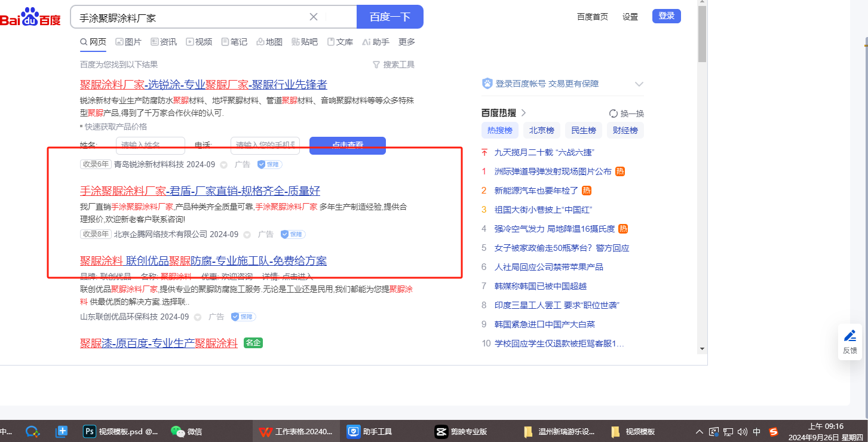Open result 聚脲漆-原百度-专业生产聚脲涂料
868x442 pixels.
pos(159,343)
